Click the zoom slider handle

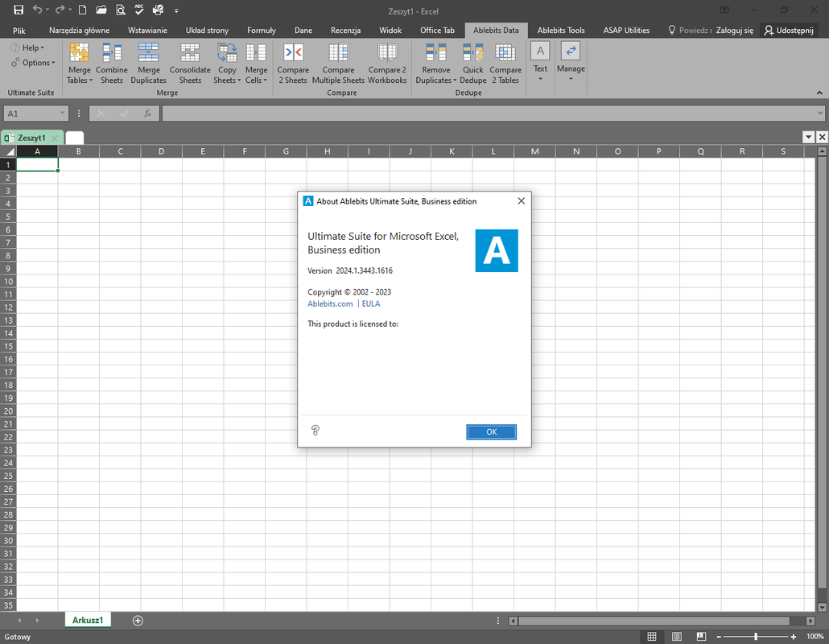[x=756, y=637]
